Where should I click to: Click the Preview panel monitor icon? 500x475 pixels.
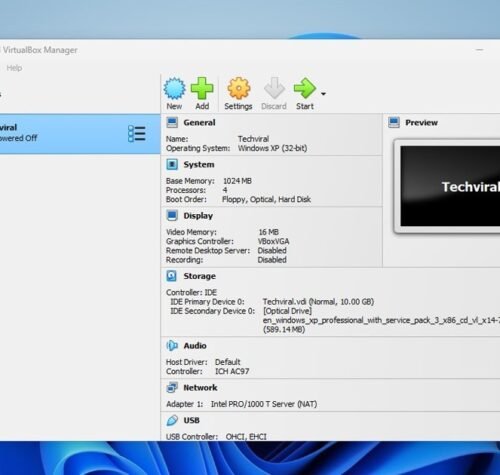click(394, 122)
